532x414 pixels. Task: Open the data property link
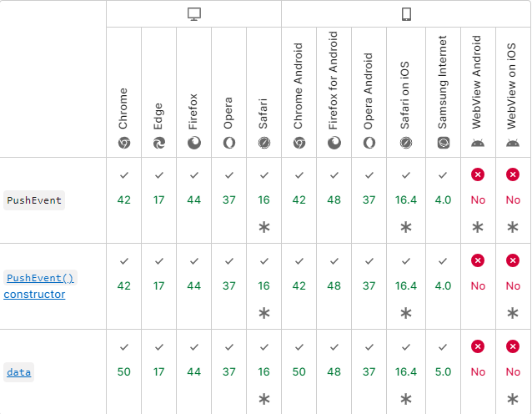click(x=18, y=372)
